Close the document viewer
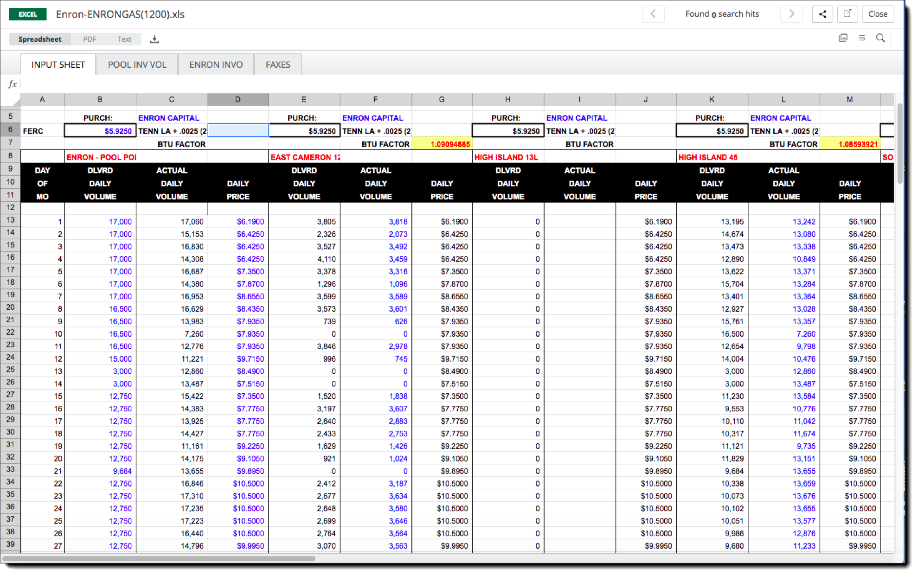This screenshot has width=924, height=582. tap(878, 14)
